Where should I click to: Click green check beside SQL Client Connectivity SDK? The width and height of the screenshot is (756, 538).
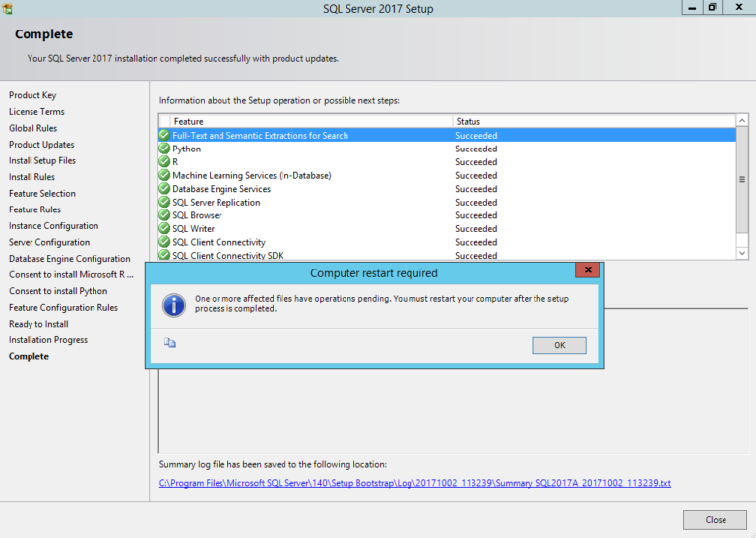click(x=164, y=255)
